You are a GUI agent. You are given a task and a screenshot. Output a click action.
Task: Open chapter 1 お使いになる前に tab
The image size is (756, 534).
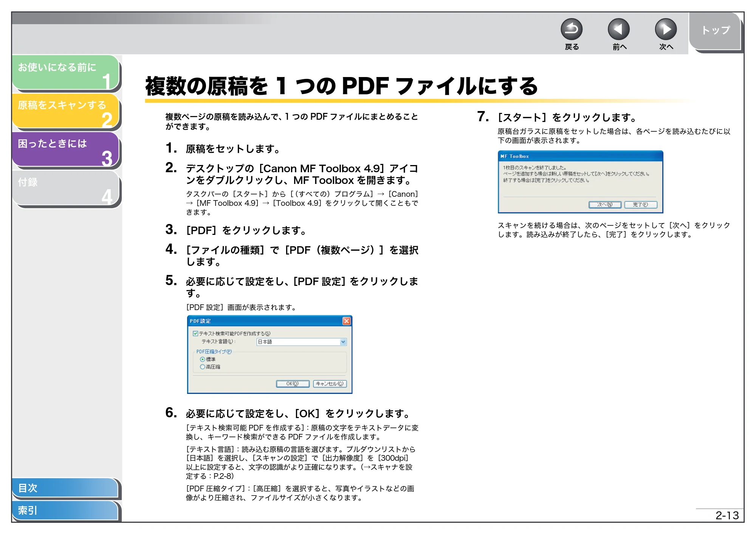tap(66, 73)
